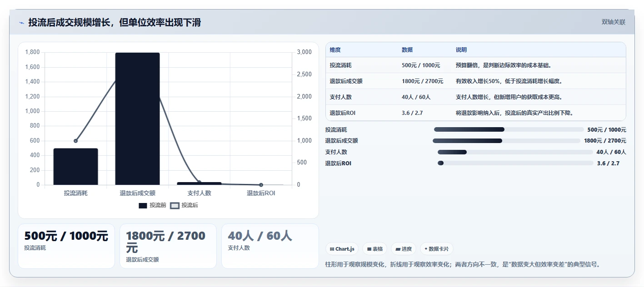Click the 数据卡片 chip
Viewport: 644px width, 287px height.
pyautogui.click(x=436, y=249)
